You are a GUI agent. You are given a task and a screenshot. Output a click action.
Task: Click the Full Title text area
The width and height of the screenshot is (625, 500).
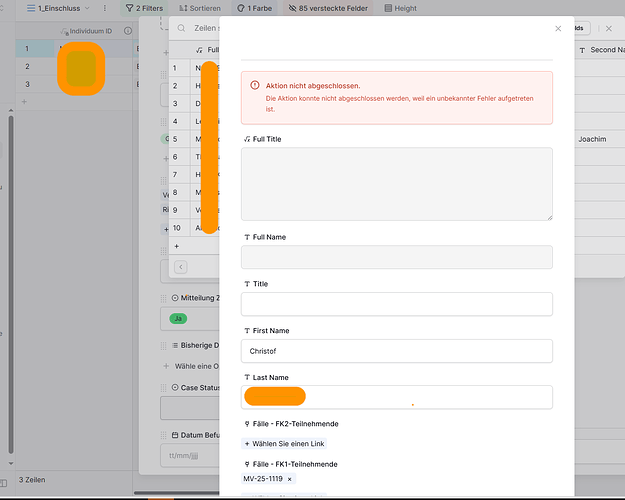397,183
